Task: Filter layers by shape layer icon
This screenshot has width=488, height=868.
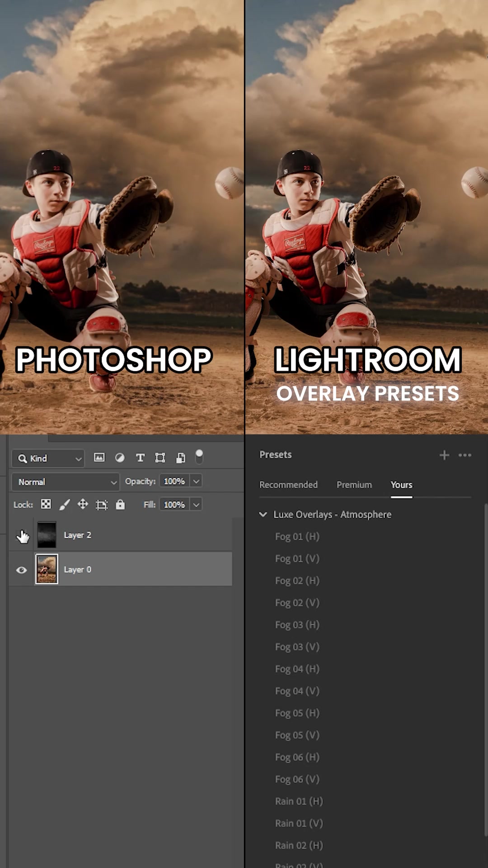Action: point(160,458)
